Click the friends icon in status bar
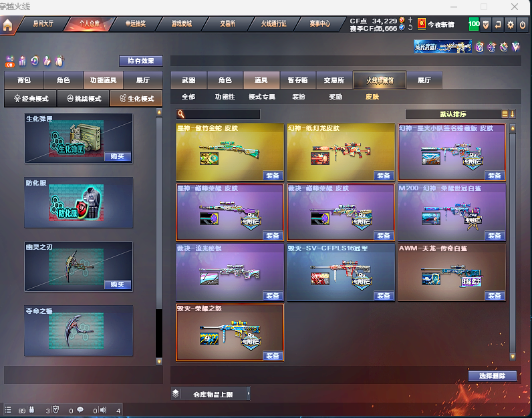Screen dimensions: 532x418 [x=31, y=410]
